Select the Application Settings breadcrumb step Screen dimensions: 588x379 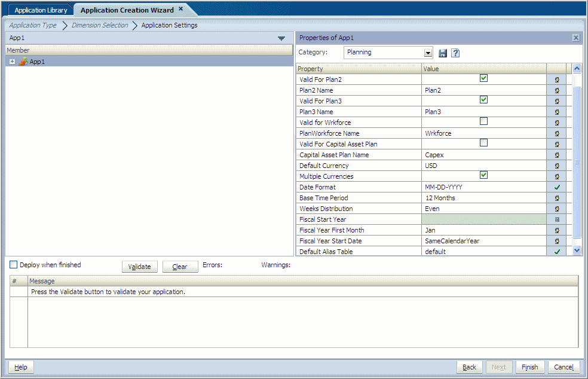[x=169, y=25]
